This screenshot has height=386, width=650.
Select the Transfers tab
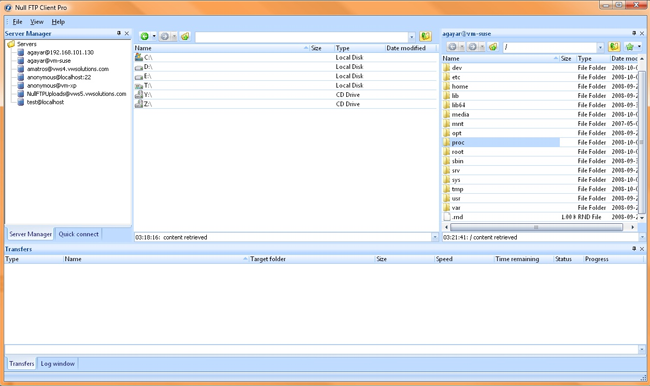coord(22,364)
